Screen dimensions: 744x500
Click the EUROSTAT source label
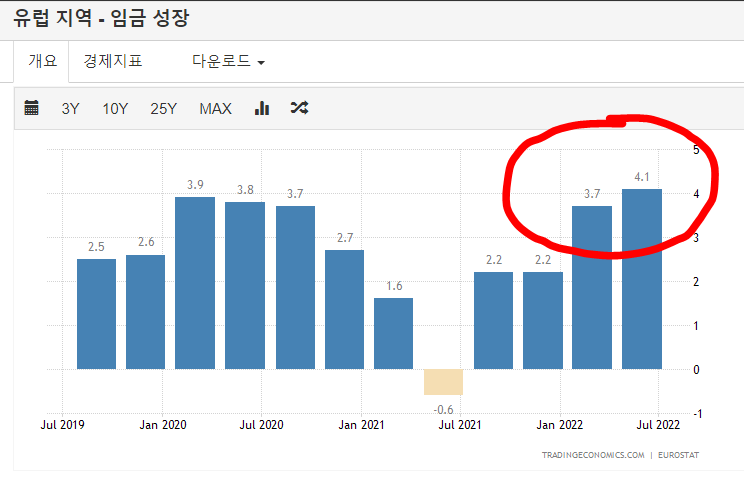tap(679, 455)
